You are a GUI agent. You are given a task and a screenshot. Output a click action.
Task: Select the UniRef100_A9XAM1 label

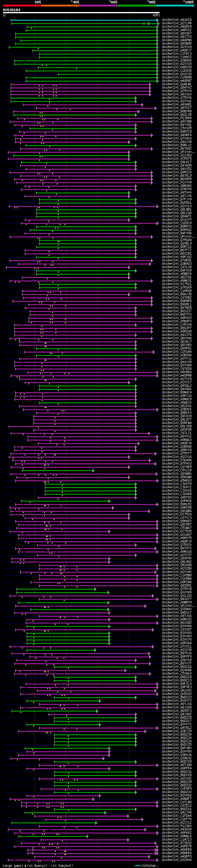(177, 104)
